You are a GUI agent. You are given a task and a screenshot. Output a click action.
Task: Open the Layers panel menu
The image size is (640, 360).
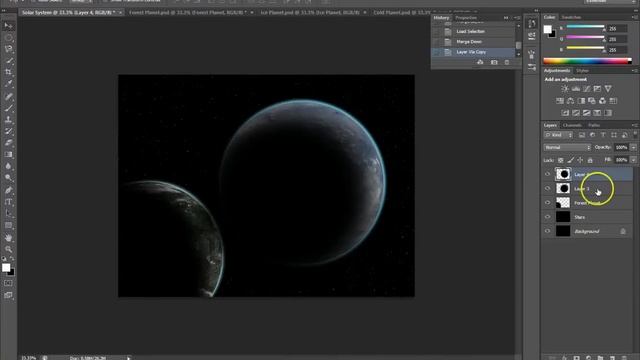click(x=634, y=125)
